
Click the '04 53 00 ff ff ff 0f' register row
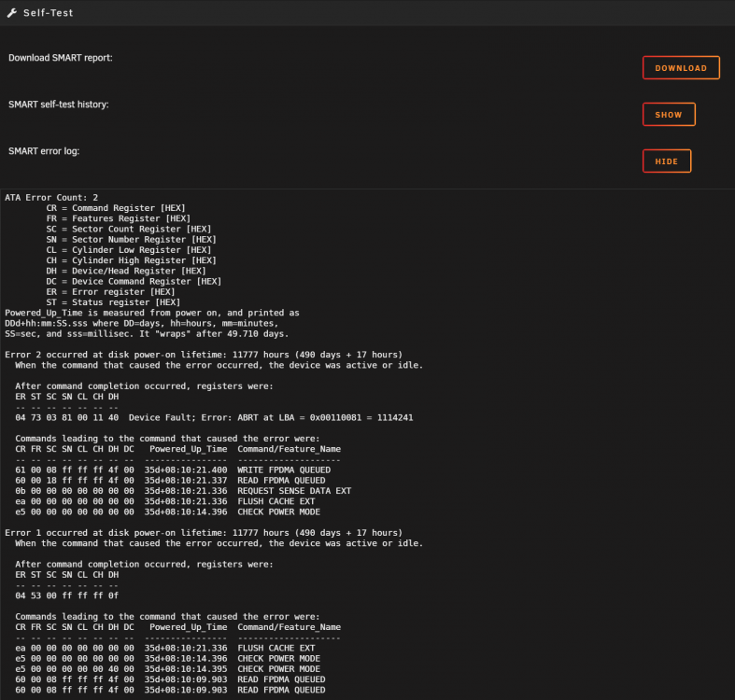click(x=67, y=595)
